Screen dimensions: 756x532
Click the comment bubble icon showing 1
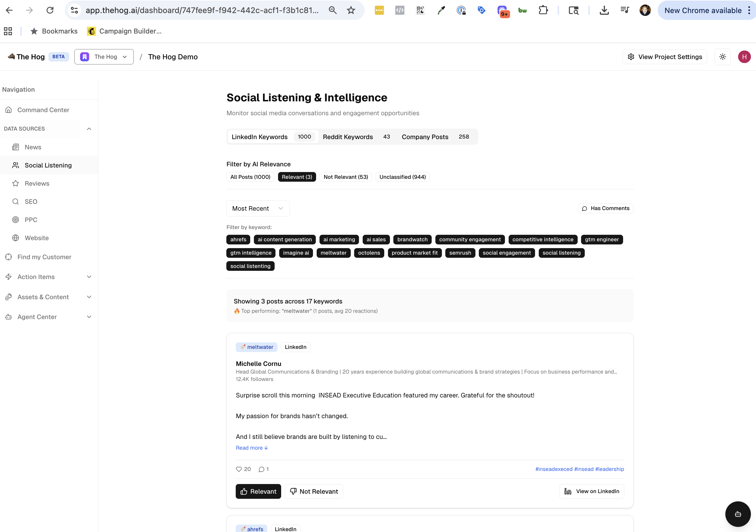(262, 469)
